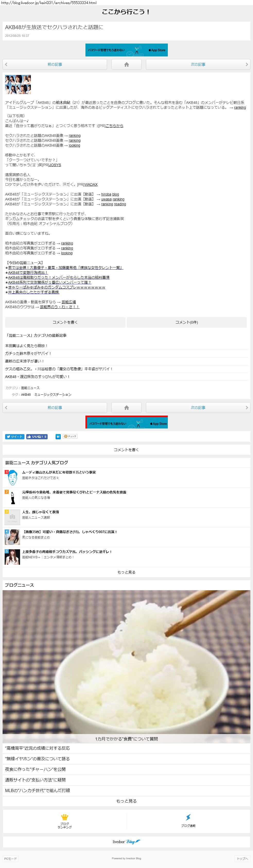Open the 芸能ニュース category link
Image resolution: width=253 pixels, height=868 pixels.
coord(30,388)
